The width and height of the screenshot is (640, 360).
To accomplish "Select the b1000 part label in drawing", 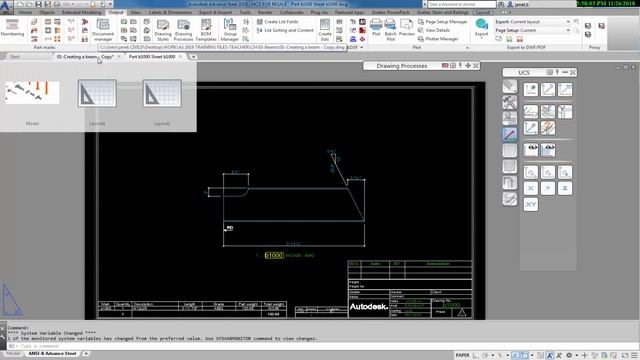I will [x=274, y=256].
